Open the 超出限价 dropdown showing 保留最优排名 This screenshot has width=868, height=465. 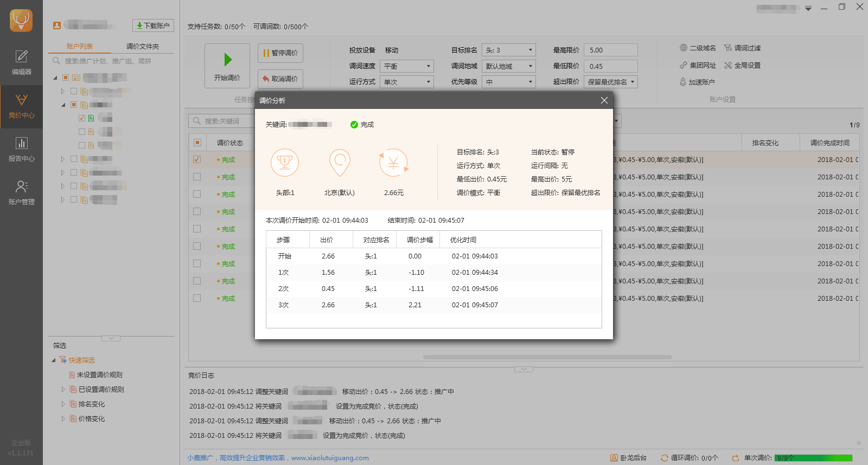(611, 82)
